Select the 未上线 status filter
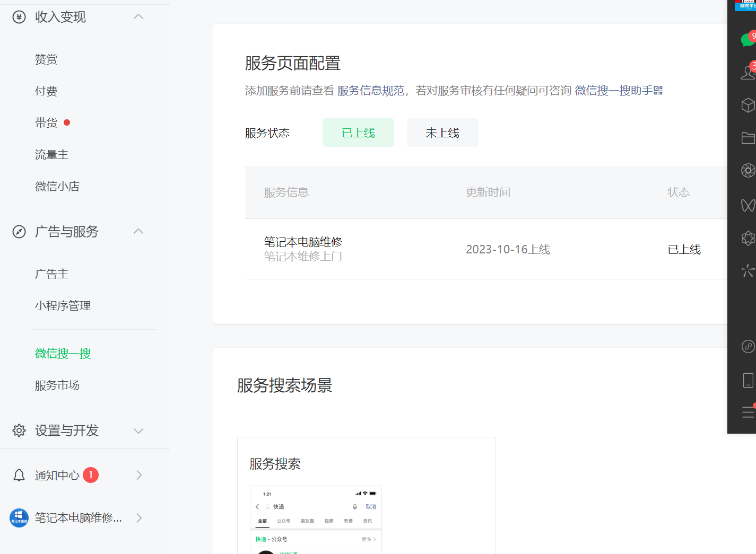This screenshot has width=756, height=554. [x=442, y=133]
